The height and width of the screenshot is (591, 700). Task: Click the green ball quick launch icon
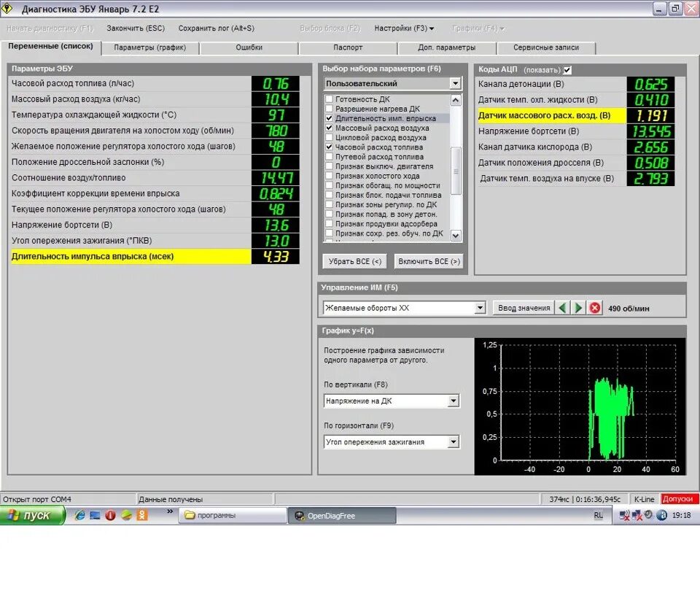(x=126, y=515)
